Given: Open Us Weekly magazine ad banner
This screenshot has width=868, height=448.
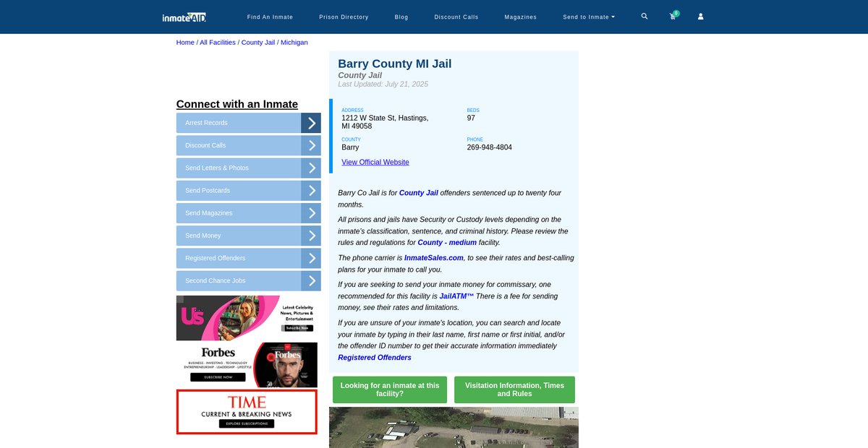Looking at the screenshot, I should [x=247, y=318].
